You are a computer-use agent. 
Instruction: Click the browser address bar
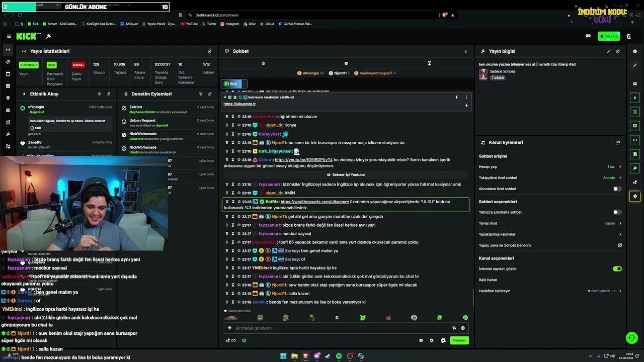click(312, 15)
